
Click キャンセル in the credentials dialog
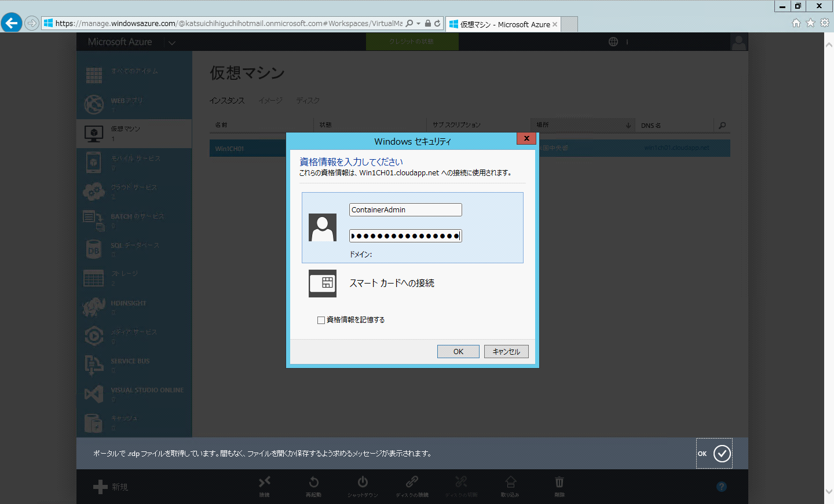(x=506, y=351)
